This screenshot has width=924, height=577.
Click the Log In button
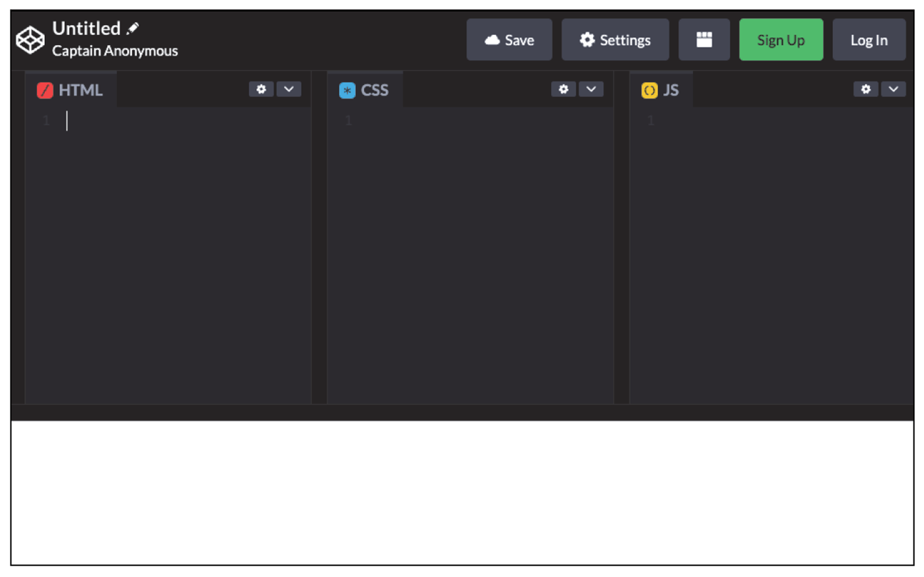click(869, 39)
